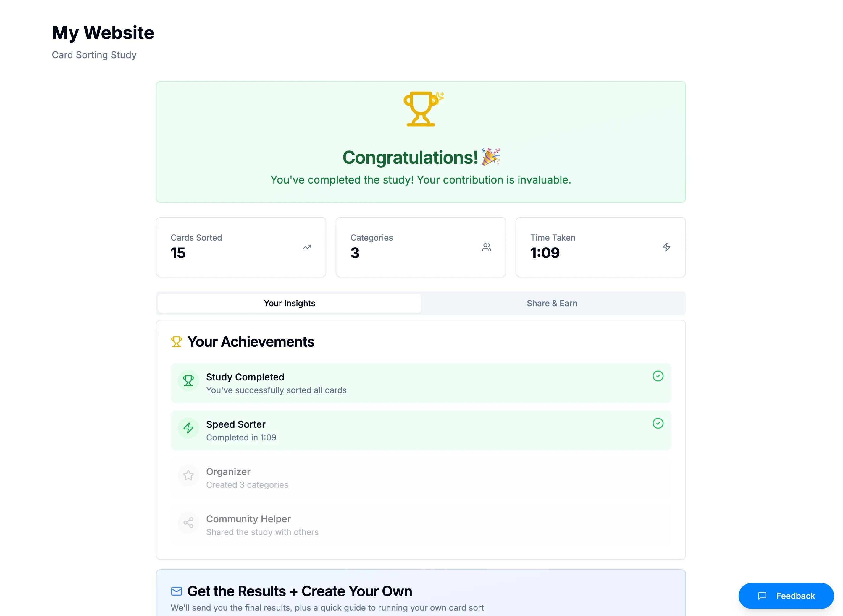The image size is (843, 616).
Task: Click the lightning icon for Speed Sorter
Action: tap(188, 428)
